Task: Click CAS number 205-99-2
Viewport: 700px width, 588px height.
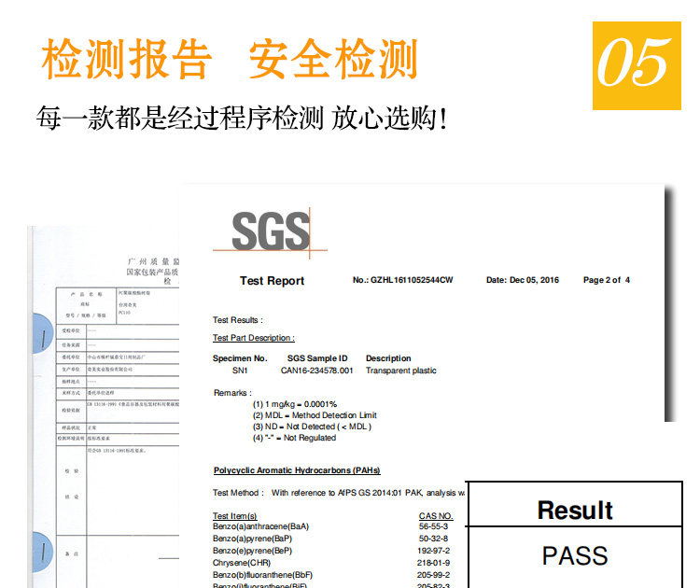Action: click(433, 575)
